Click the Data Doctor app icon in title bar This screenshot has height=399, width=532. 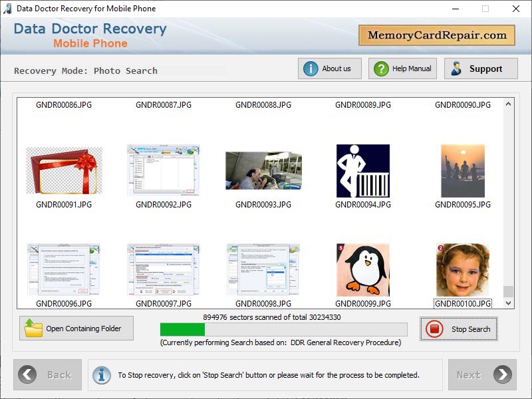[9, 9]
